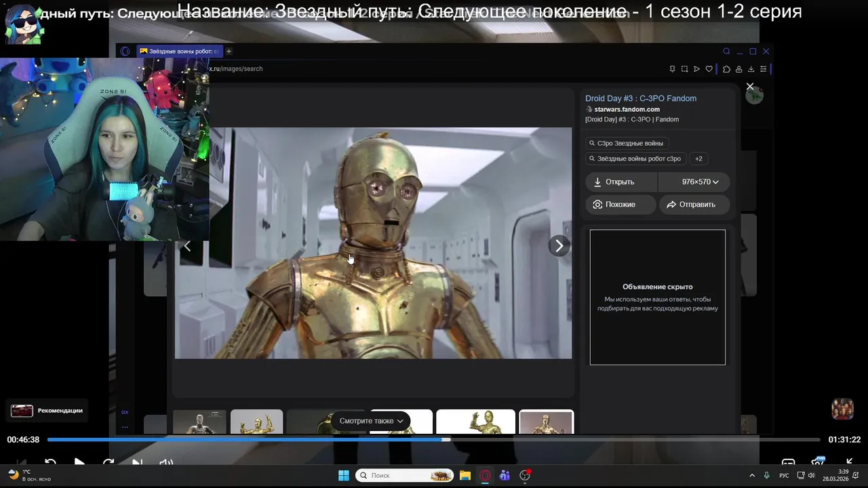Click the video player play button
Image resolution: width=868 pixels, height=488 pixels.
click(79, 463)
